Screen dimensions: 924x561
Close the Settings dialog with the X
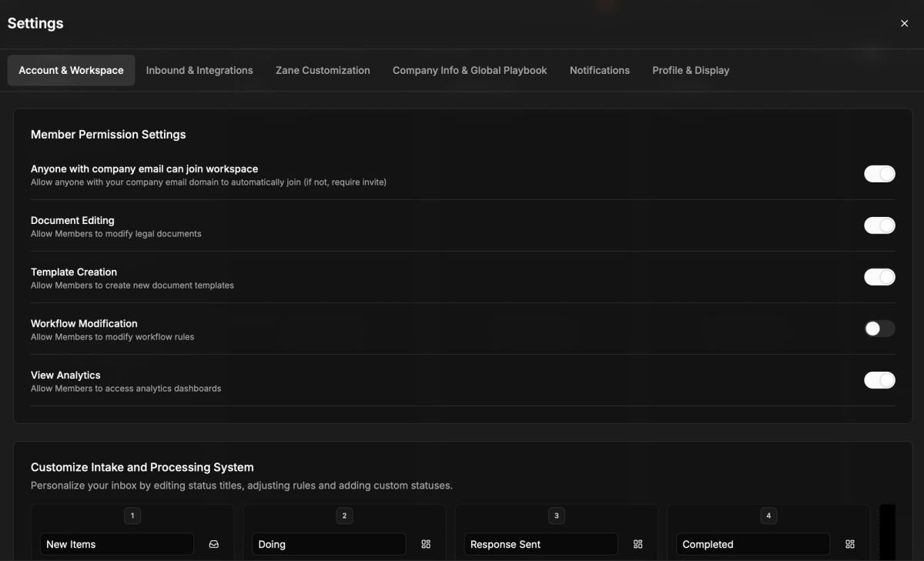coord(904,23)
